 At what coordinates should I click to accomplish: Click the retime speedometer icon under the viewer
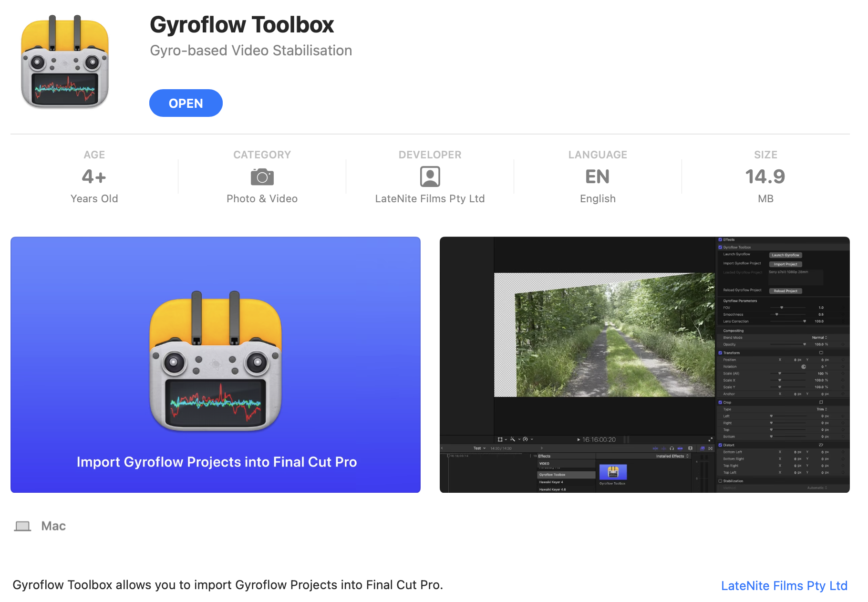525,439
